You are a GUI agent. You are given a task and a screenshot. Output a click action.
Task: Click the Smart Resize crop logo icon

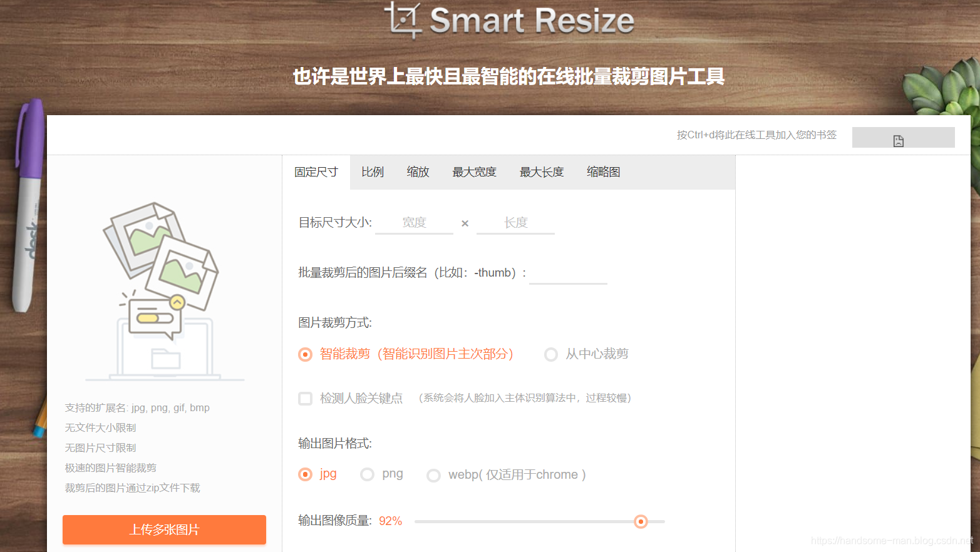click(x=402, y=19)
